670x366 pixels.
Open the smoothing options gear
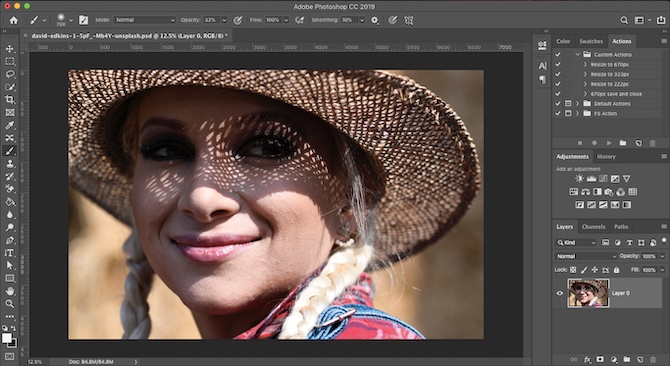tap(375, 20)
